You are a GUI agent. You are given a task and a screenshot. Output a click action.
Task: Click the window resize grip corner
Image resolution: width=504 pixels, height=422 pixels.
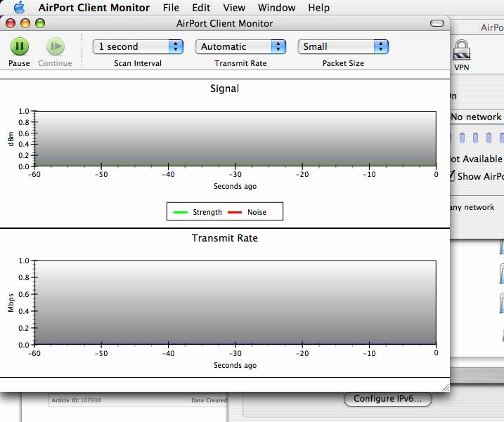[x=445, y=388]
